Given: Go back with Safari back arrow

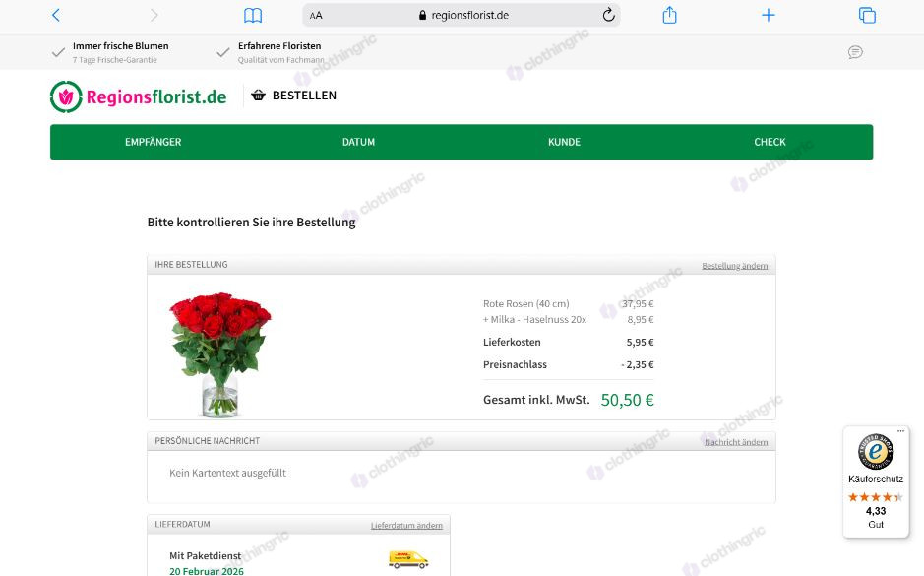Looking at the screenshot, I should pyautogui.click(x=56, y=15).
